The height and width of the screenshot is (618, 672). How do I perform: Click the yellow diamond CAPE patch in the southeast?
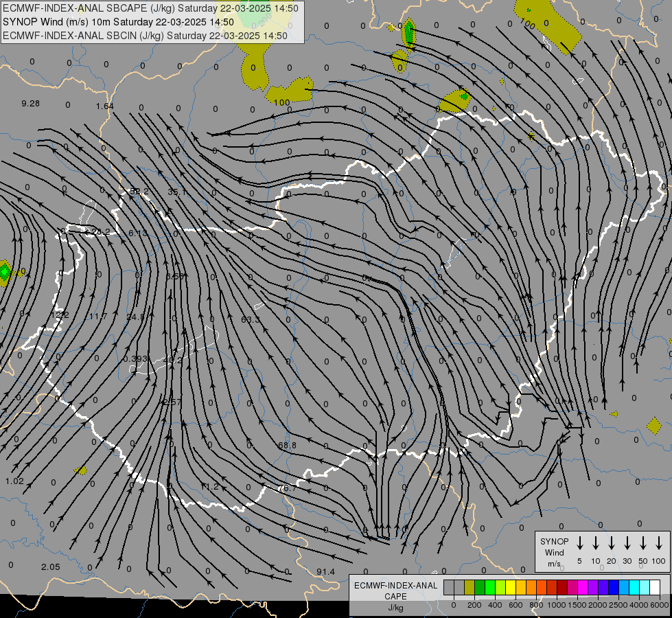654,426
